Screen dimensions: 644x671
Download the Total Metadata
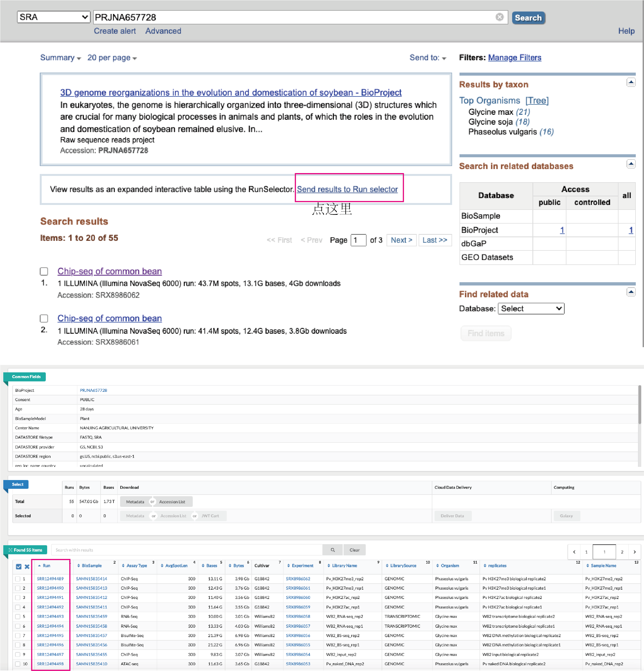pyautogui.click(x=135, y=502)
